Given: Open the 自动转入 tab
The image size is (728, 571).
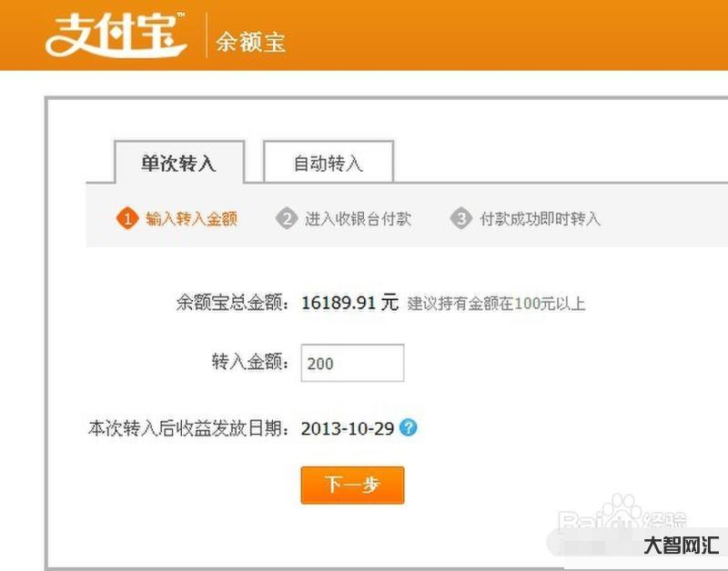Looking at the screenshot, I should 329,162.
